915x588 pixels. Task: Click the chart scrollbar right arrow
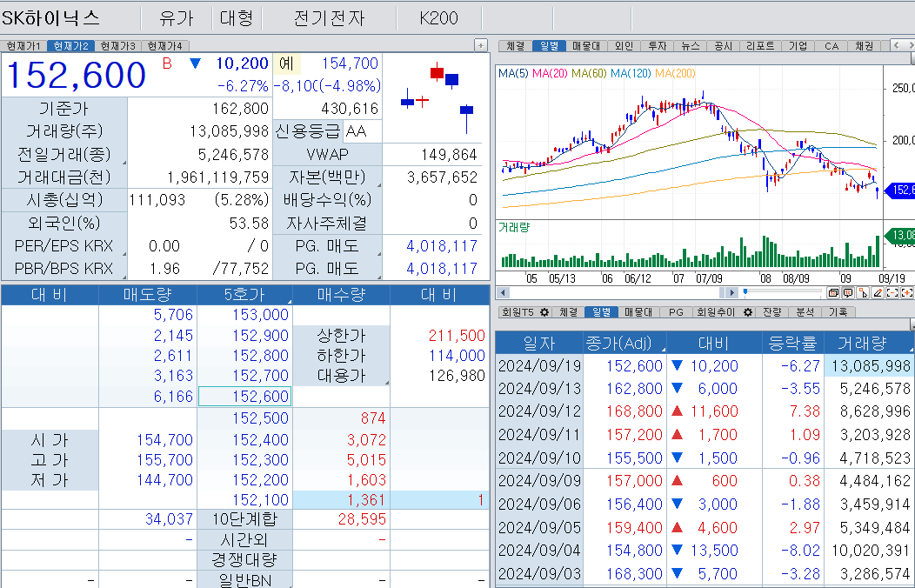733,293
